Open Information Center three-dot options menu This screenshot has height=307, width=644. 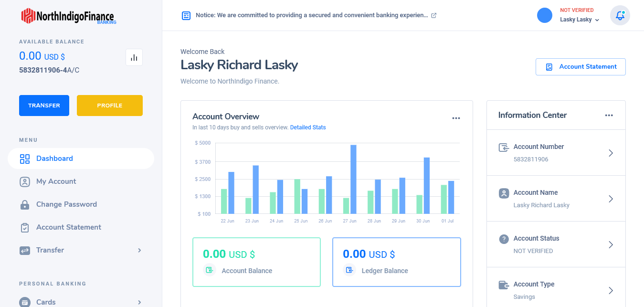(609, 115)
